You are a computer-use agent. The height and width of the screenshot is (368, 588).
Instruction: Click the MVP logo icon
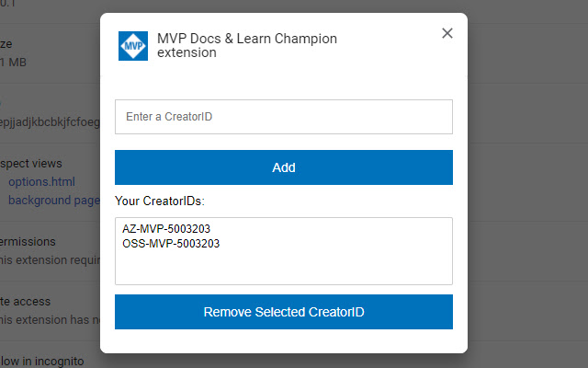133,46
